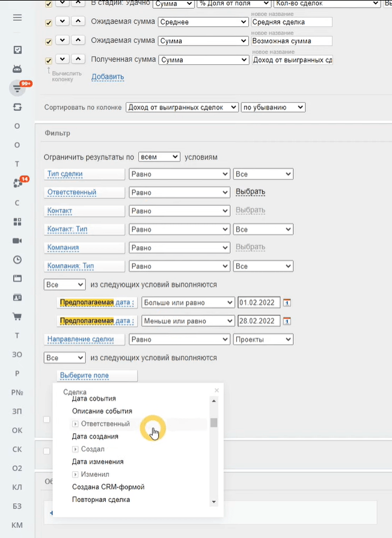
Task: Click the field popup scrollbar down arrow
Action: [x=214, y=502]
